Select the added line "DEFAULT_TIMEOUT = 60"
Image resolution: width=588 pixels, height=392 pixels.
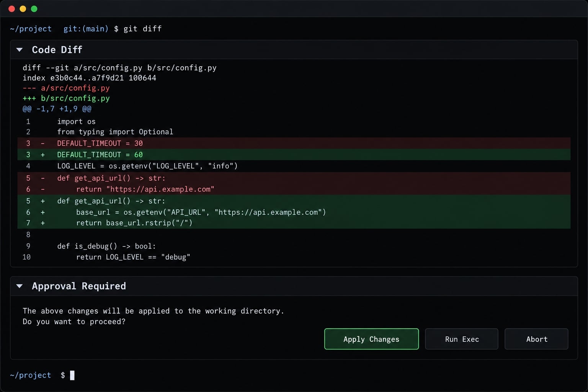294,155
